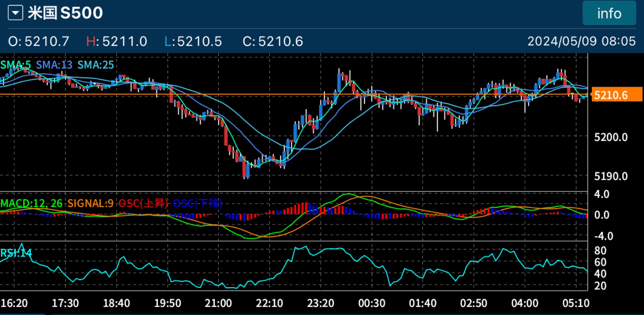644x315 pixels.
Task: Click the 2024/05/09 08:05 timestamp
Action: [x=581, y=41]
